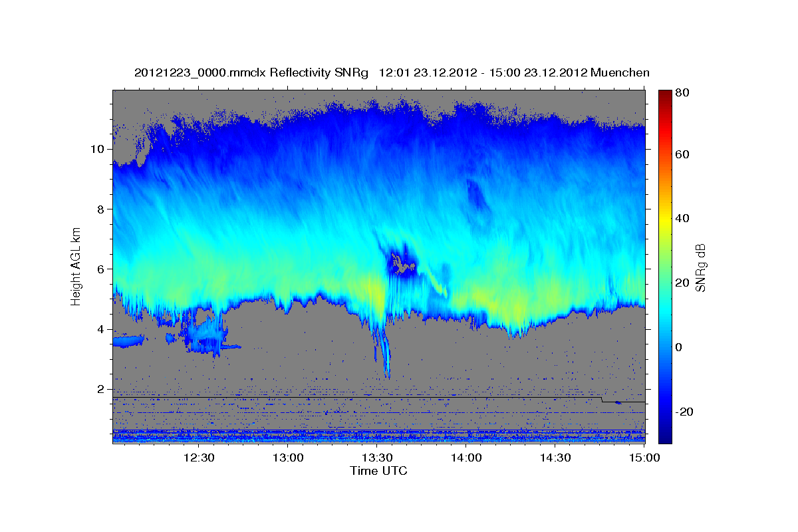Click the plot title text starting '20121223_0000.mmclx'
Screen dimensions: 798x532
point(392,72)
